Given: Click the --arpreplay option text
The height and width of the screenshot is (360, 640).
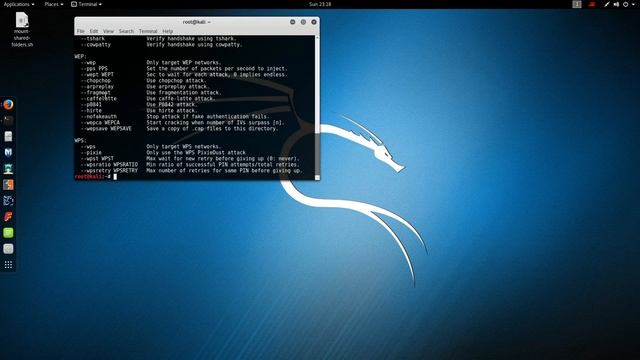Looking at the screenshot, I should point(97,87).
